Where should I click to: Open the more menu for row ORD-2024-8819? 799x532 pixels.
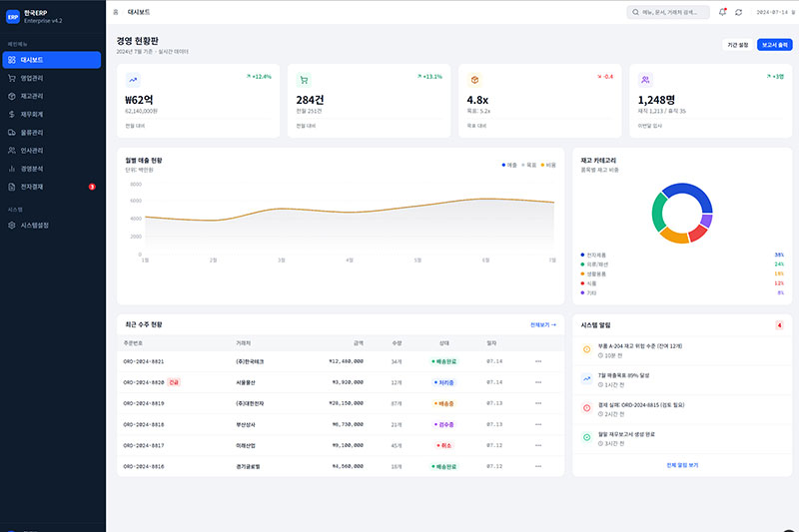click(x=538, y=403)
